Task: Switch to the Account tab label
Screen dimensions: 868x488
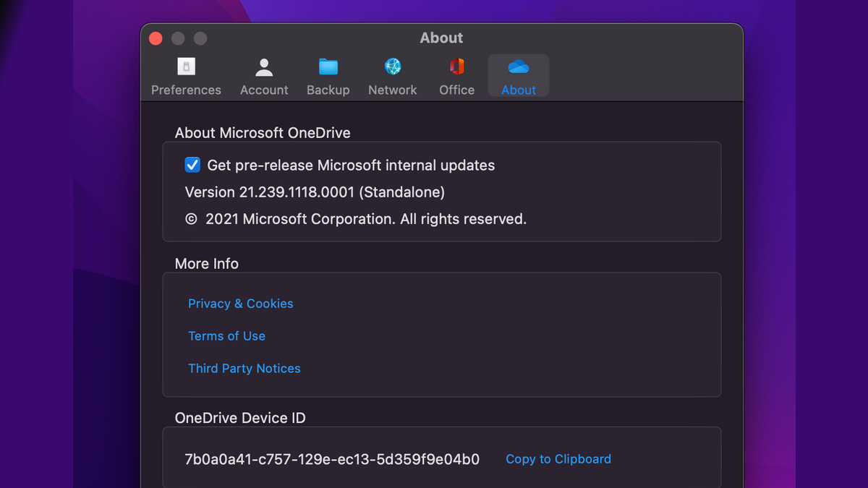Action: tap(264, 90)
